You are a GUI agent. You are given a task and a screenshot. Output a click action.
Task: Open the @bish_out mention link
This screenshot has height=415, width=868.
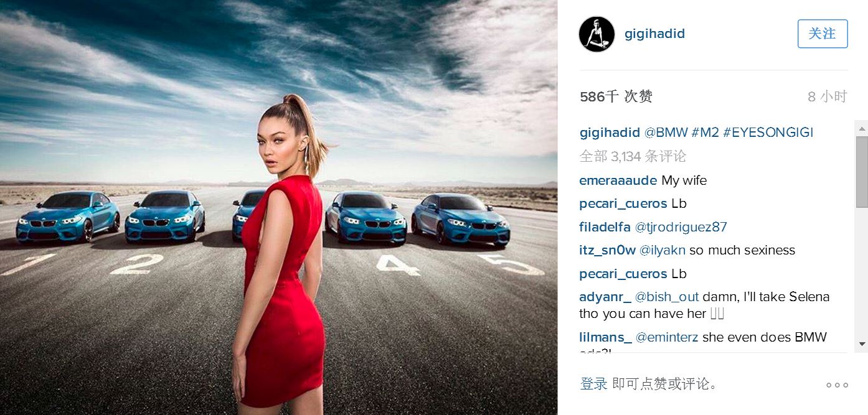coord(667,297)
